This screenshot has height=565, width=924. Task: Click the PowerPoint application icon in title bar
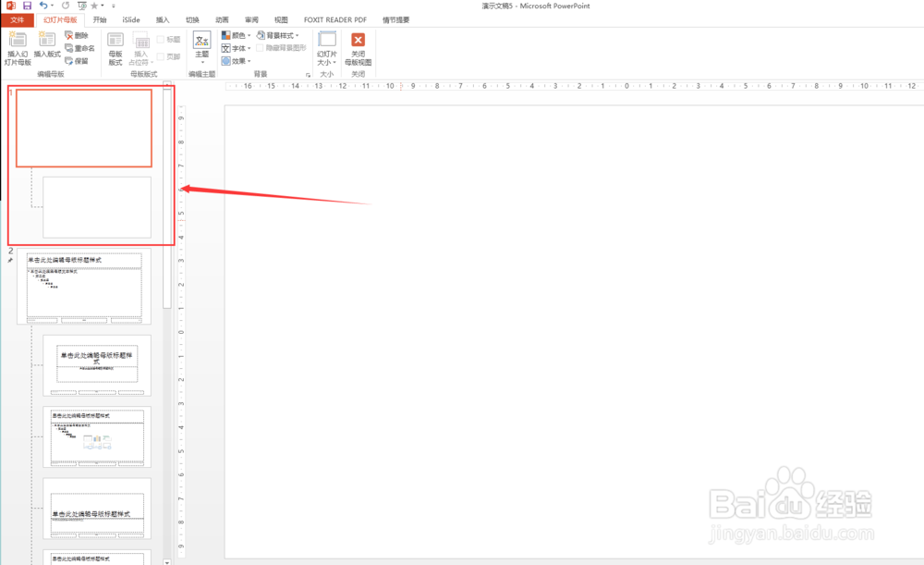(10, 6)
